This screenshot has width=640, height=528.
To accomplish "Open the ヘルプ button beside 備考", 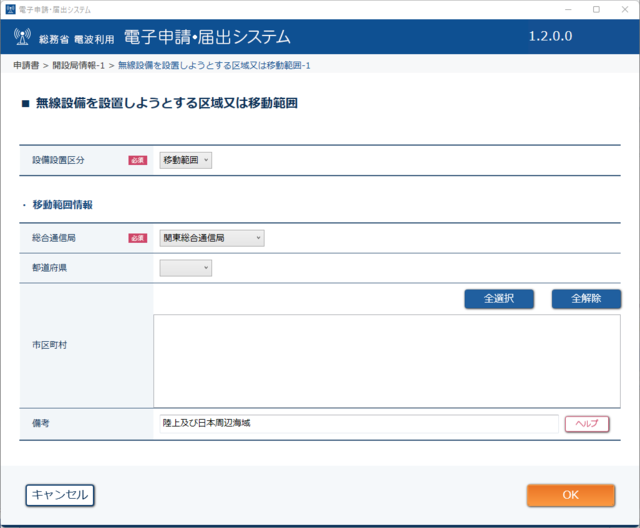I will coord(587,424).
